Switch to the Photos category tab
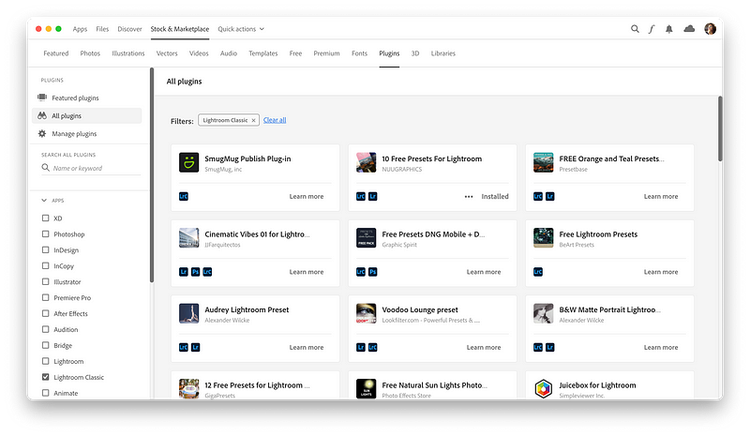The height and width of the screenshot is (436, 750). click(x=90, y=54)
